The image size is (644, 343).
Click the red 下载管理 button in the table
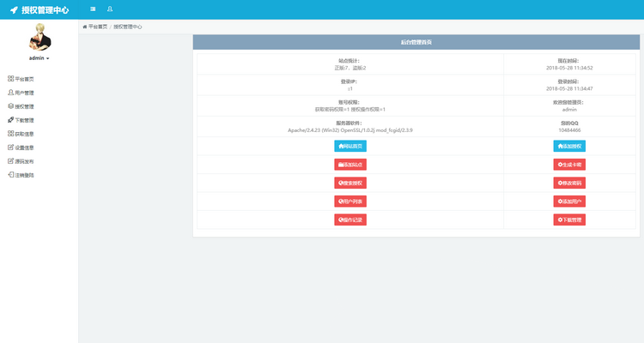pos(569,220)
